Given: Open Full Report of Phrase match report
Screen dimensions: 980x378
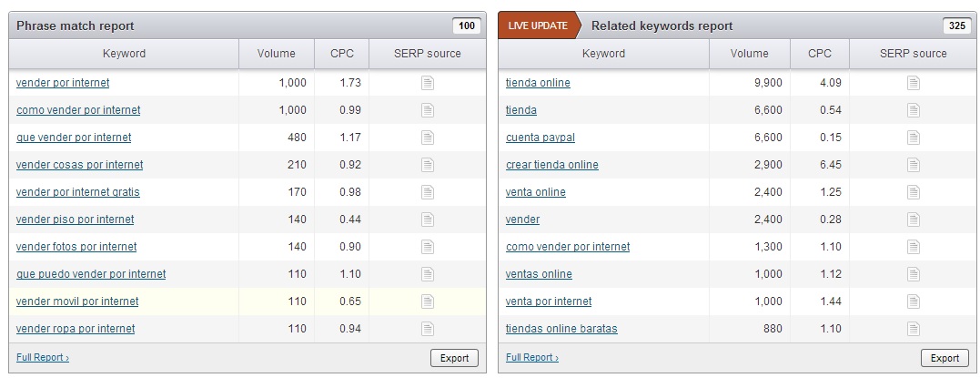Looking at the screenshot, I should click(43, 357).
